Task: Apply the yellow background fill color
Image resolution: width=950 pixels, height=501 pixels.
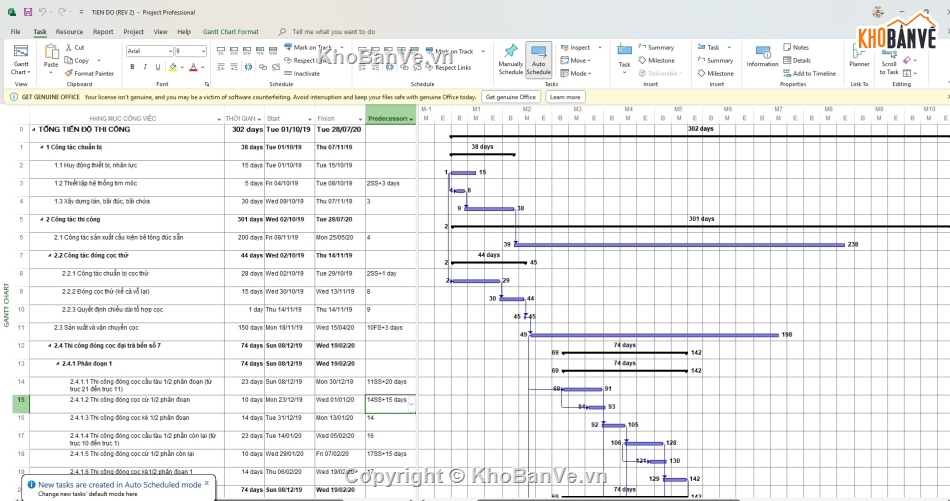Action: pyautogui.click(x=173, y=67)
